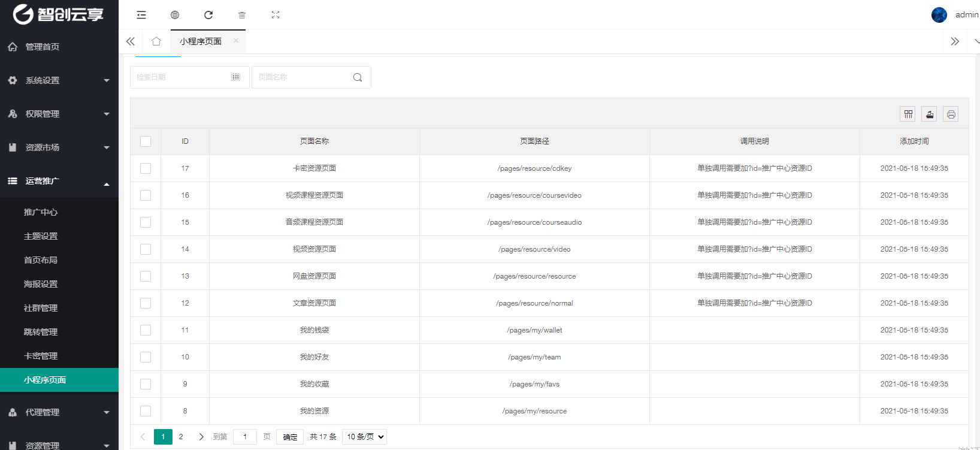Check the 我的收藏 row
The image size is (980, 450).
(x=146, y=384)
